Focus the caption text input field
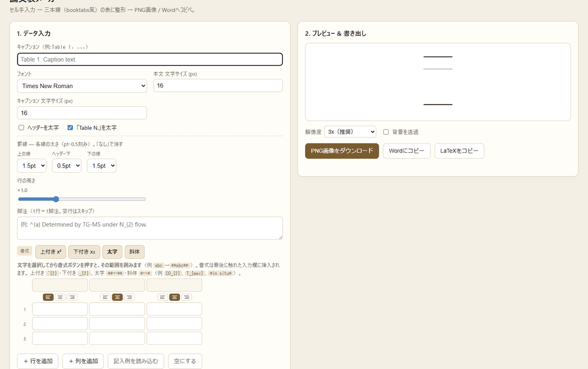The height and width of the screenshot is (369, 588). [149, 59]
